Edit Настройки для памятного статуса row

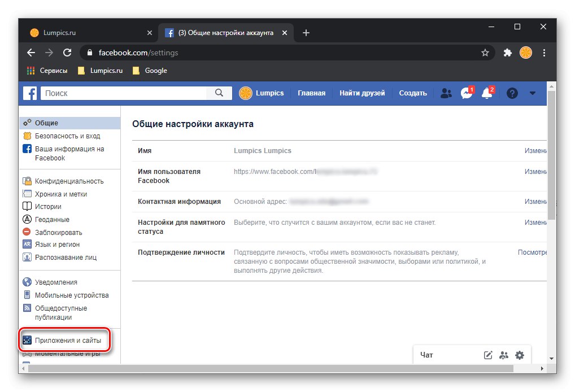[x=535, y=223]
